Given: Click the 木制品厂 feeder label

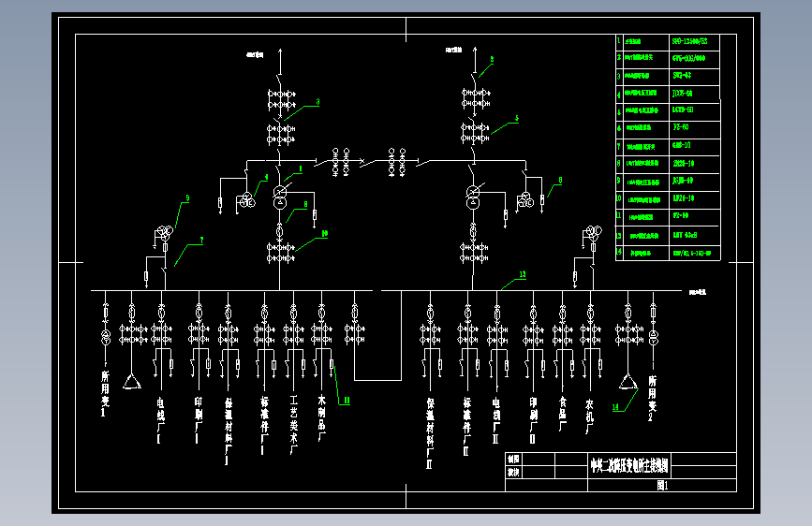Looking at the screenshot, I should 321,418.
